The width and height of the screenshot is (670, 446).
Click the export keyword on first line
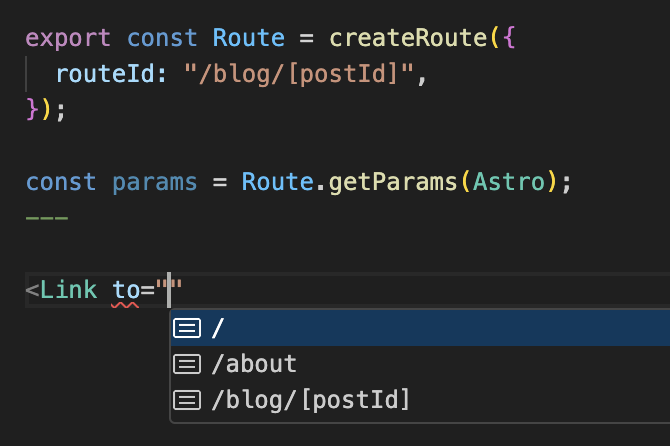pos(68,38)
